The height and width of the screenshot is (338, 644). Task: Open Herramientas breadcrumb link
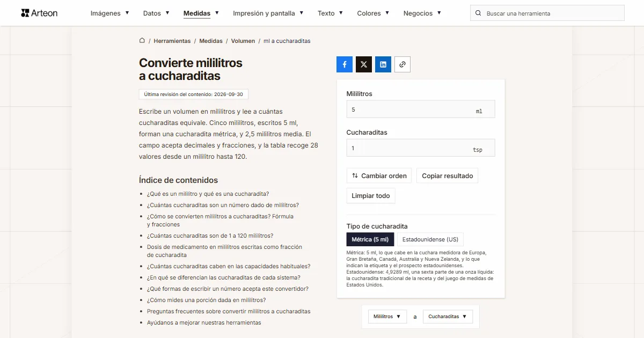[x=172, y=41]
